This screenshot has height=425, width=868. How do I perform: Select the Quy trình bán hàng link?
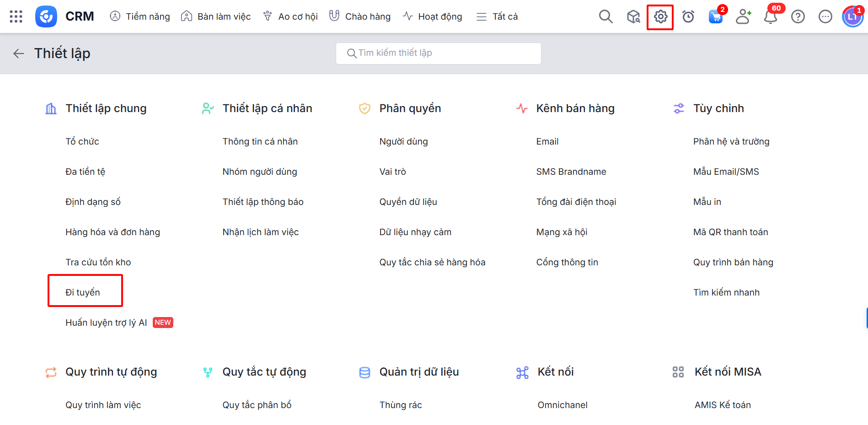click(x=733, y=262)
